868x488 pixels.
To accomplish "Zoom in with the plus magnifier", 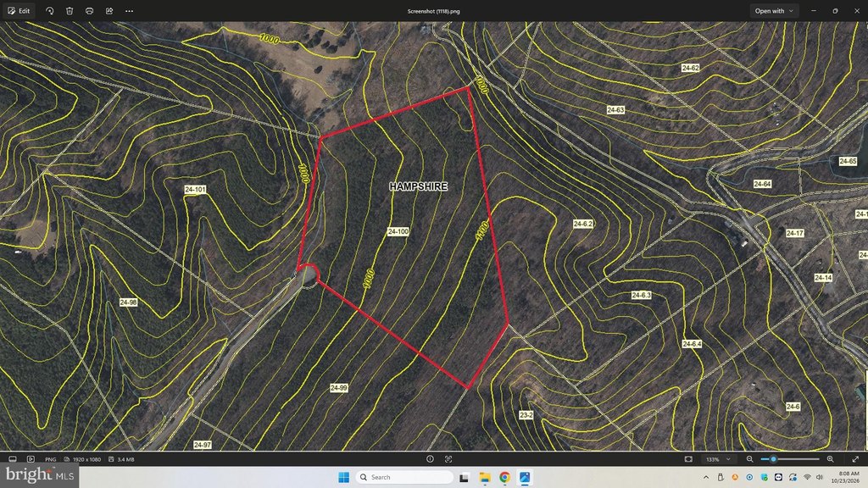I will 831,459.
